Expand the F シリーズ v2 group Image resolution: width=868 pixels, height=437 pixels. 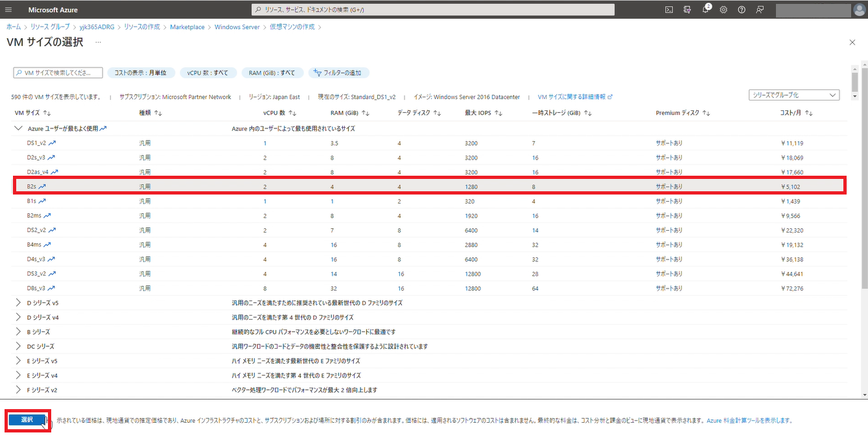(x=18, y=390)
